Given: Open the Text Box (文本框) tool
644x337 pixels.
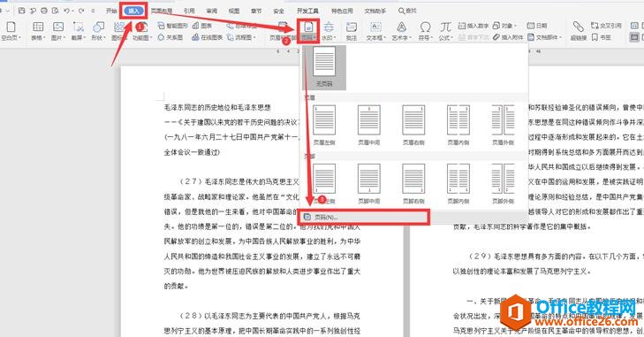Looking at the screenshot, I should [x=375, y=31].
